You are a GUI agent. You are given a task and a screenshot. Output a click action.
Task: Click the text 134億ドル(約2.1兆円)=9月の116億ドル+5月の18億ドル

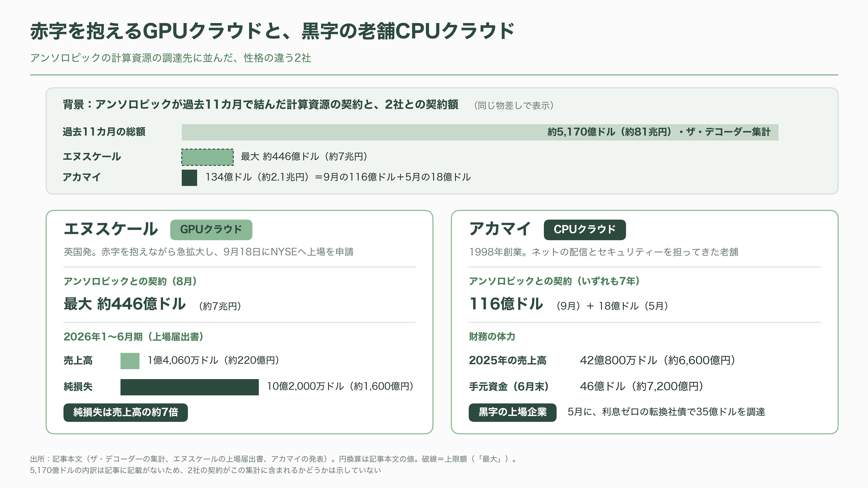338,177
